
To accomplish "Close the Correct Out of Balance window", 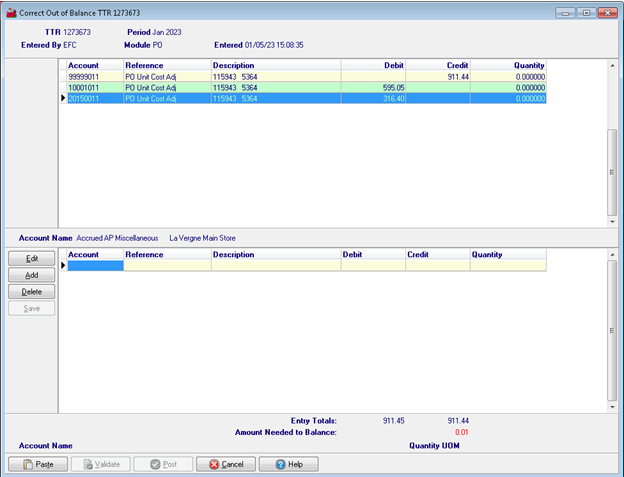I will point(609,11).
